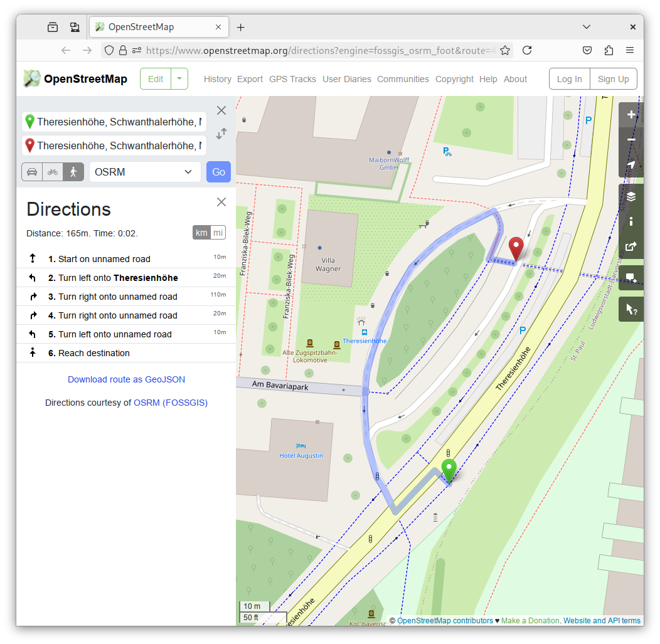
Task: Add a note to the map
Action: point(631,277)
